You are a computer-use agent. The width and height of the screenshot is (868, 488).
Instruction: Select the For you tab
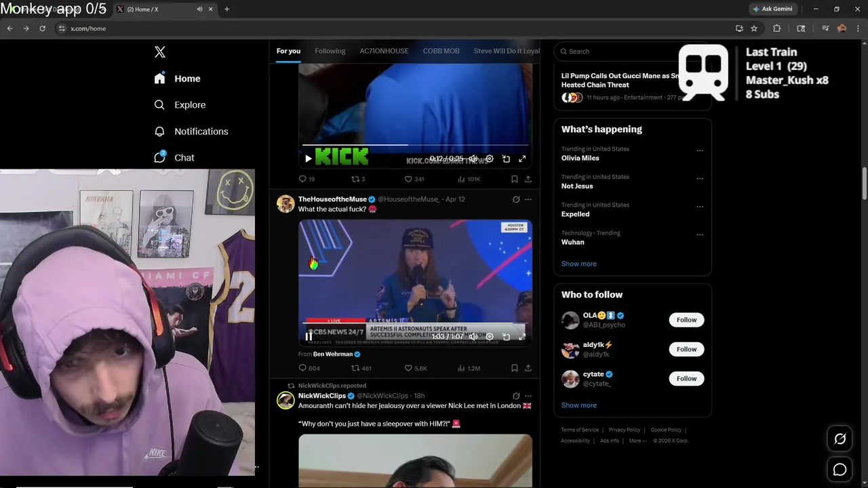click(x=288, y=51)
